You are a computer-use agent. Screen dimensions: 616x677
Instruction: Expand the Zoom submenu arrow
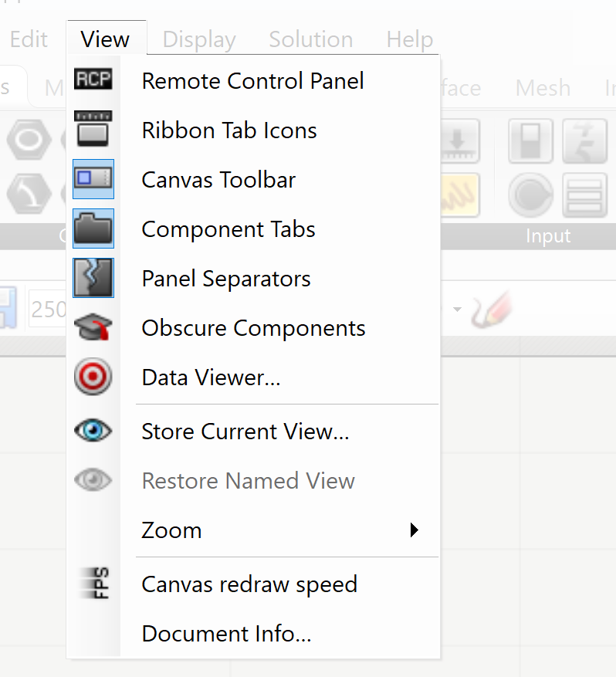pyautogui.click(x=415, y=530)
